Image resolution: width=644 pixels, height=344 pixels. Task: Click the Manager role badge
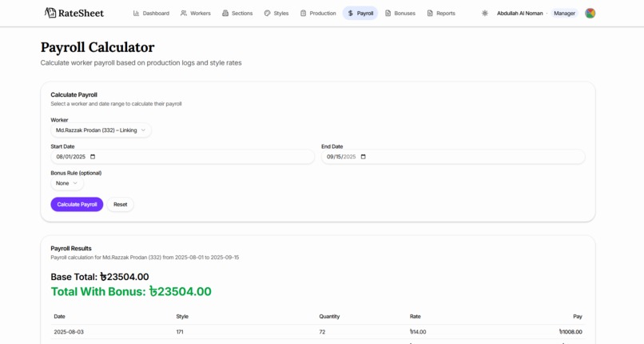[x=564, y=13]
